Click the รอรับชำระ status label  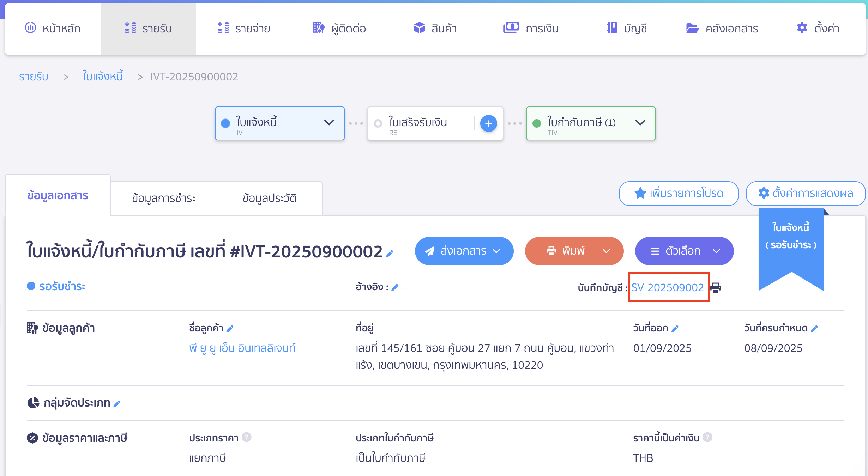point(62,286)
